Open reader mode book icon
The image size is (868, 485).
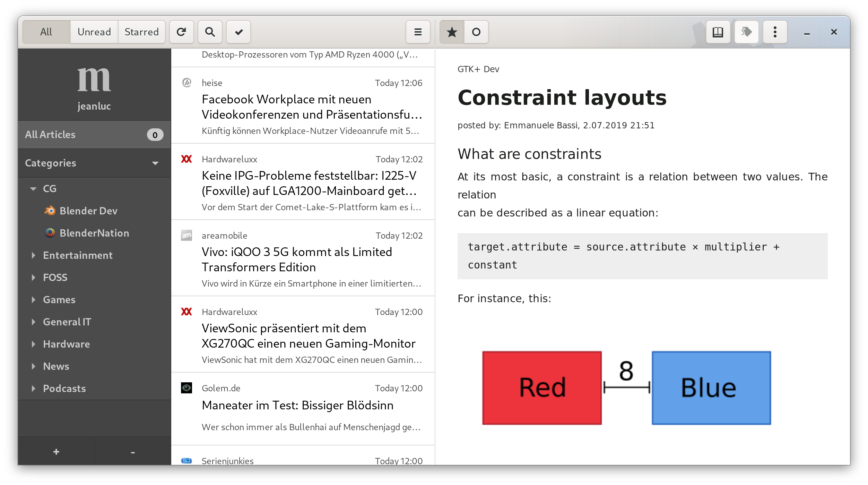tap(718, 32)
